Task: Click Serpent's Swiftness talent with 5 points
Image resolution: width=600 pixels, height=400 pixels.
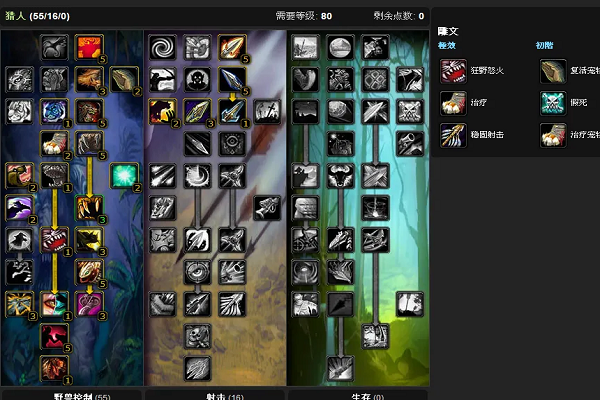Action: point(89,272)
